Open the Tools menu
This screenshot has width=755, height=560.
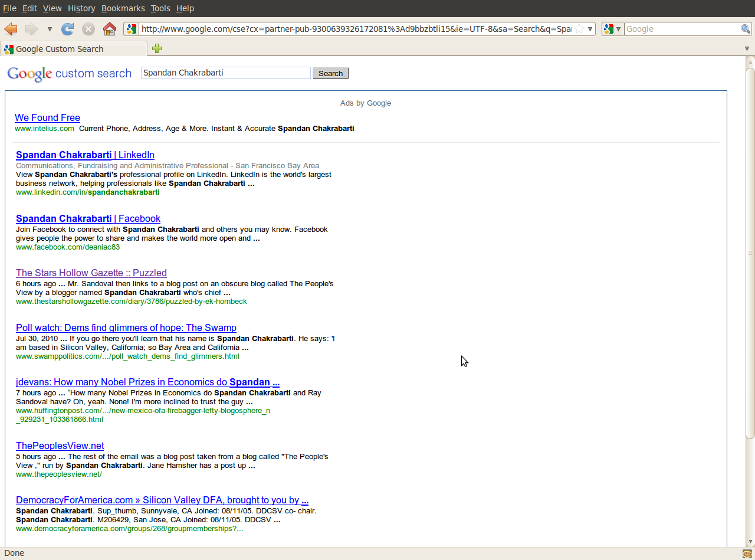pyautogui.click(x=160, y=8)
